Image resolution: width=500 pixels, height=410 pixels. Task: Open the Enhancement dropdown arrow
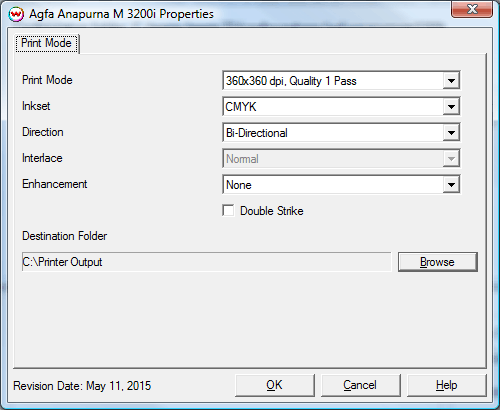click(x=451, y=185)
